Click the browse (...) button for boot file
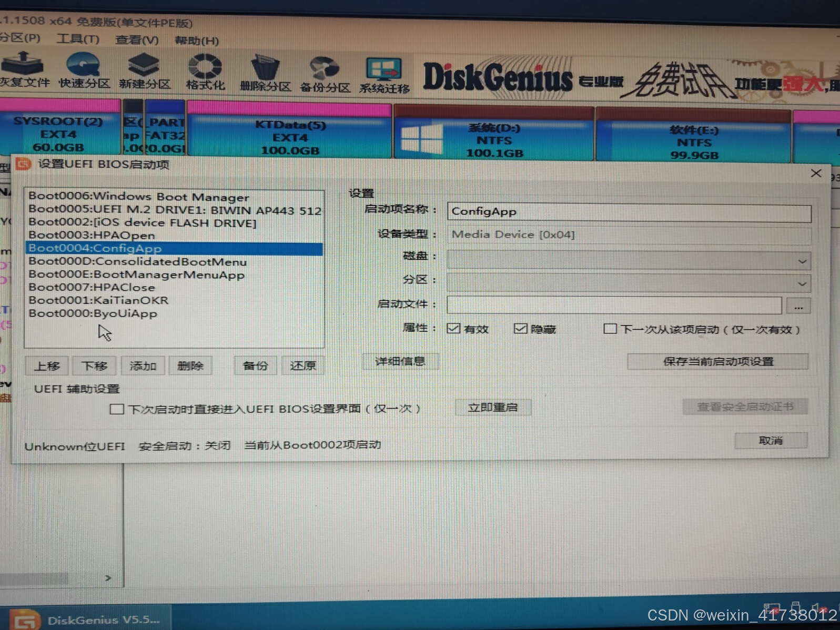 click(x=798, y=306)
